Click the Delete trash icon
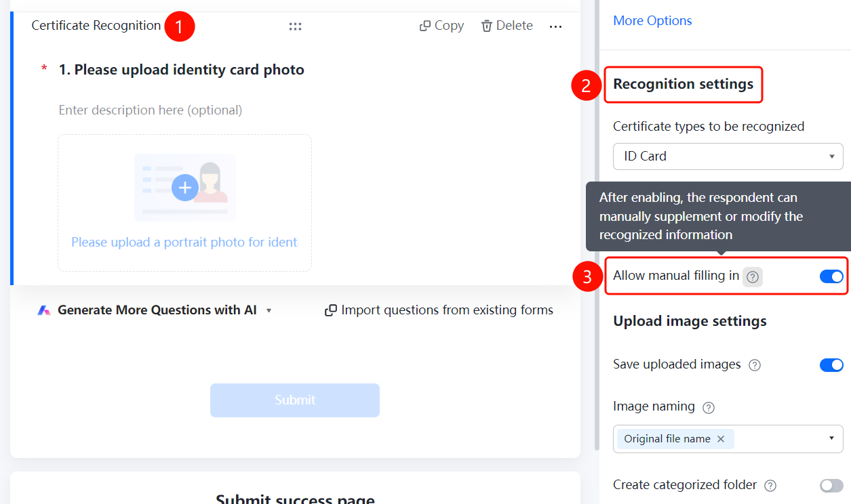The width and height of the screenshot is (851, 504). point(487,26)
